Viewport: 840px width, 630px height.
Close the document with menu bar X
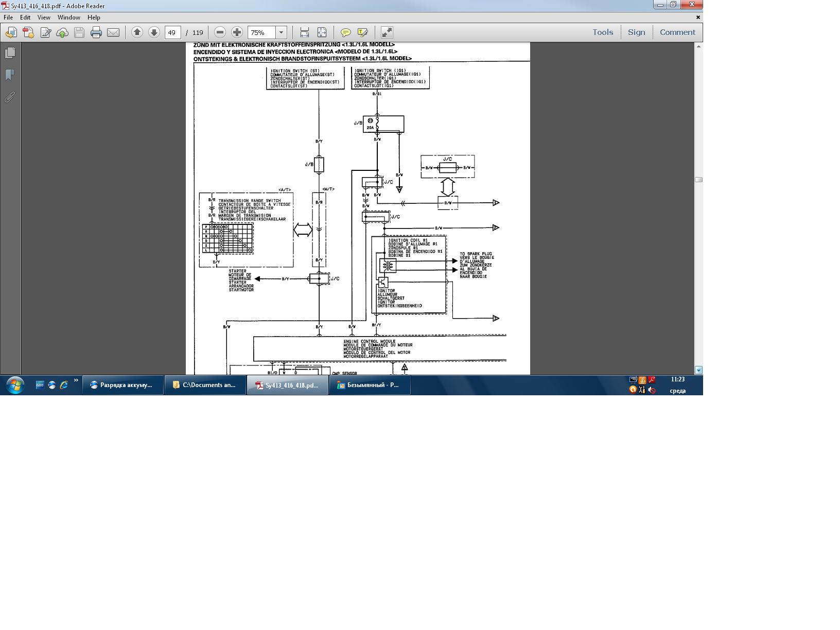pos(698,17)
